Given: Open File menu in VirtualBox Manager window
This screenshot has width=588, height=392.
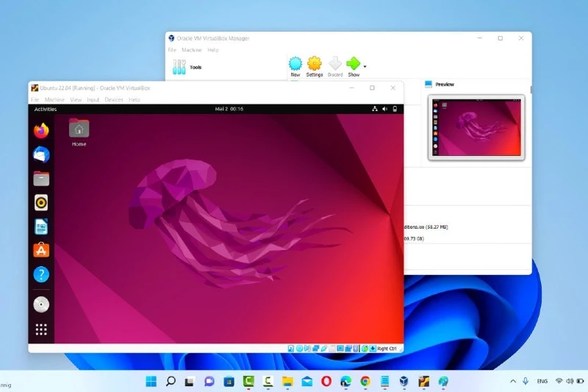Looking at the screenshot, I should coord(172,50).
